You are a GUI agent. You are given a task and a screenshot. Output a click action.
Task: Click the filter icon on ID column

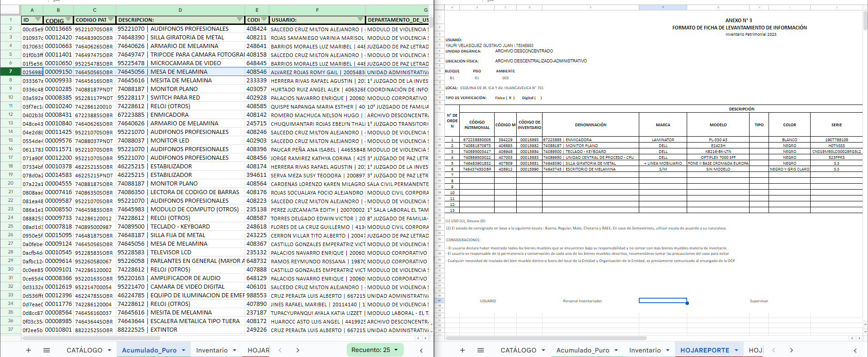[38, 19]
